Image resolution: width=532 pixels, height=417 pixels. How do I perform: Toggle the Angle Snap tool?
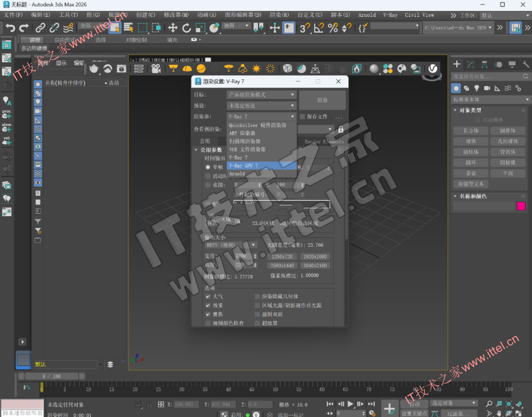319,28
